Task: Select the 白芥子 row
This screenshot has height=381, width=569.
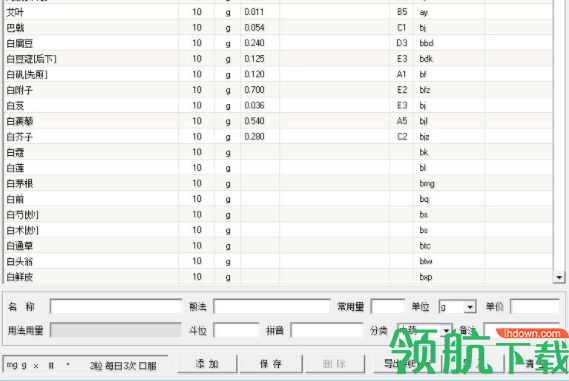Action: point(278,137)
